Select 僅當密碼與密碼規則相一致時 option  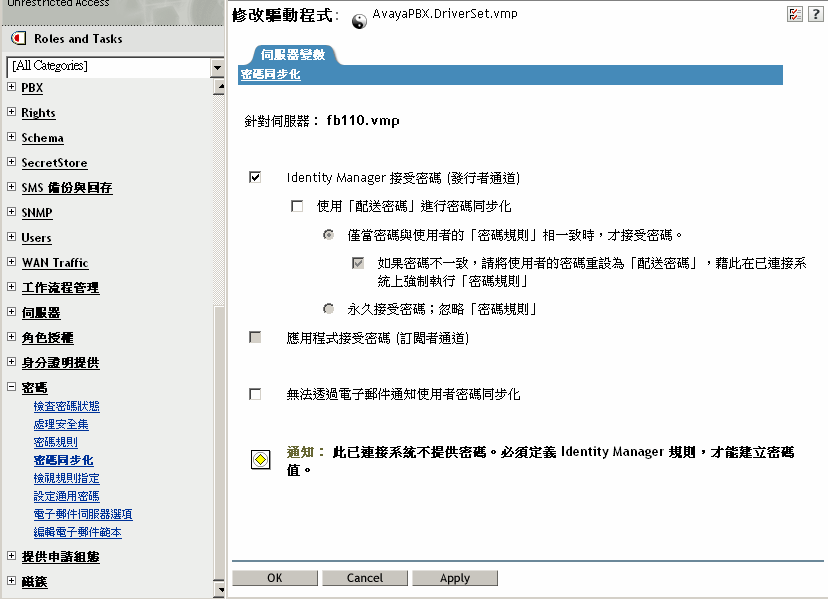point(326,234)
